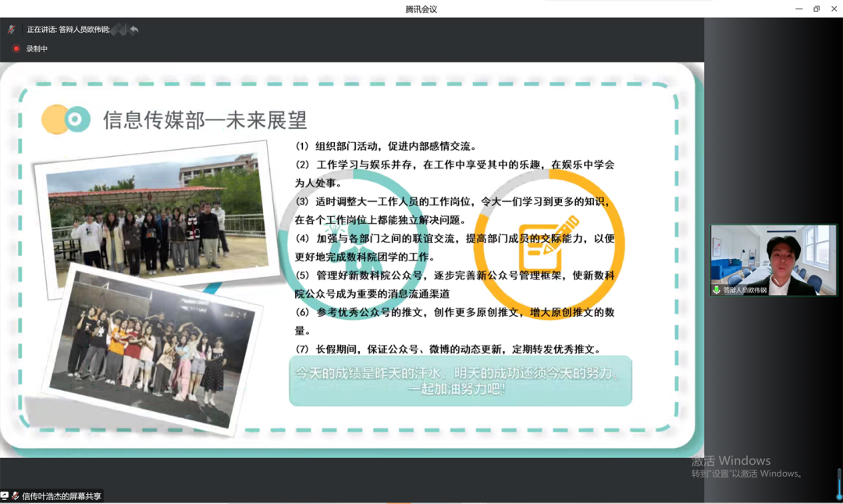Click the 腾讯会议 window title
Screen dimensions: 843x504
click(421, 9)
